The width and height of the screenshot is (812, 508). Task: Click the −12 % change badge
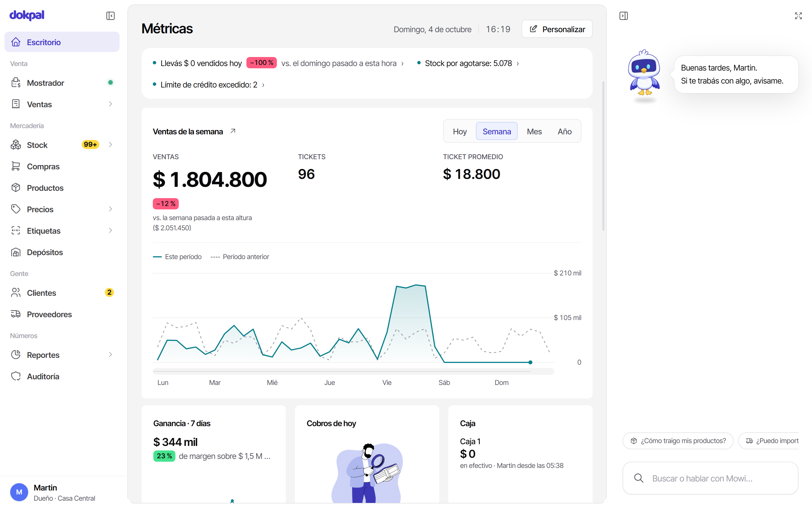point(166,203)
